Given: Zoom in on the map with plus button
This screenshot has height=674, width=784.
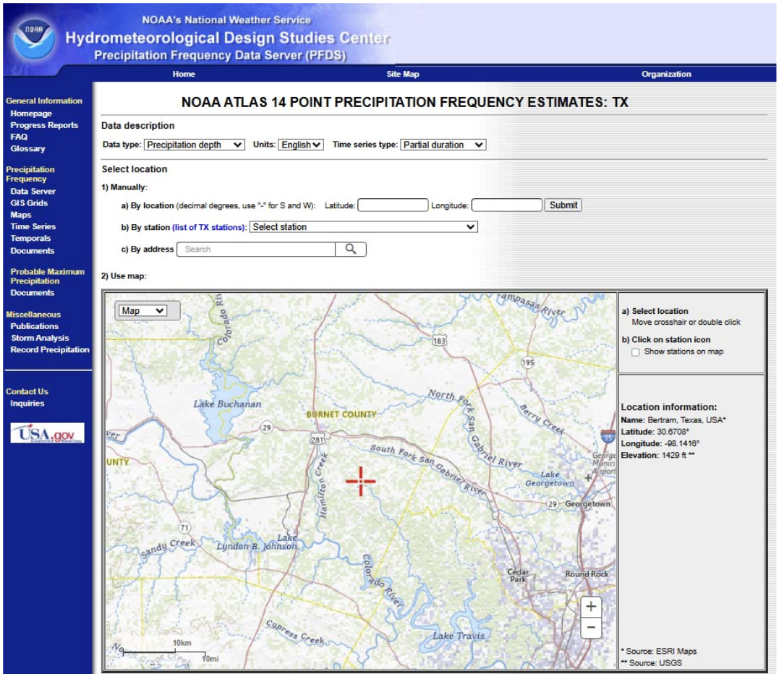Looking at the screenshot, I should coord(591,607).
